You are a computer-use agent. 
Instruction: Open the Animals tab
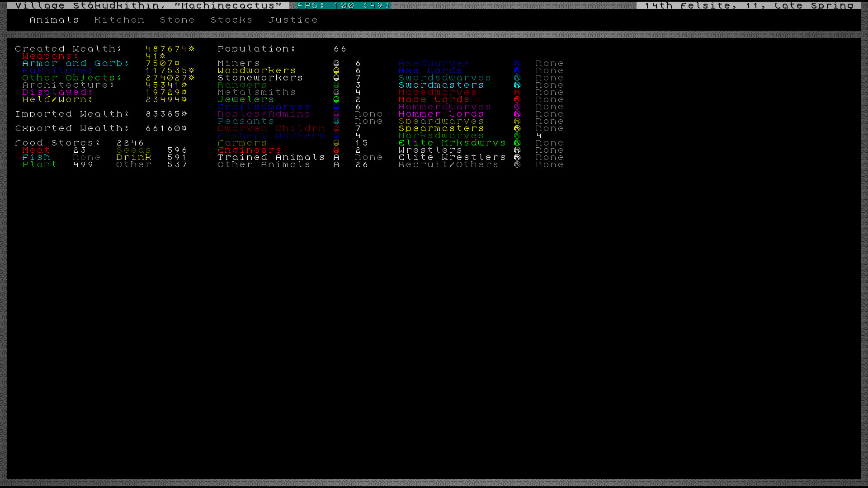pyautogui.click(x=54, y=20)
